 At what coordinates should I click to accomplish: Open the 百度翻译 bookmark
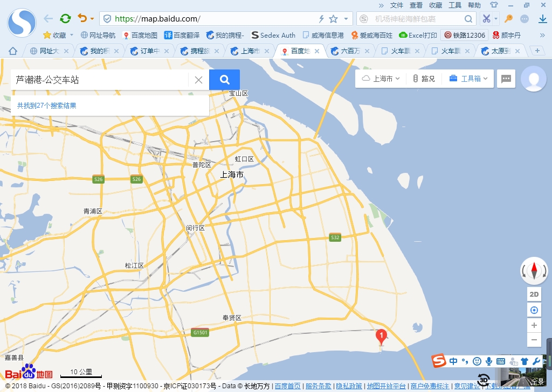tap(182, 35)
